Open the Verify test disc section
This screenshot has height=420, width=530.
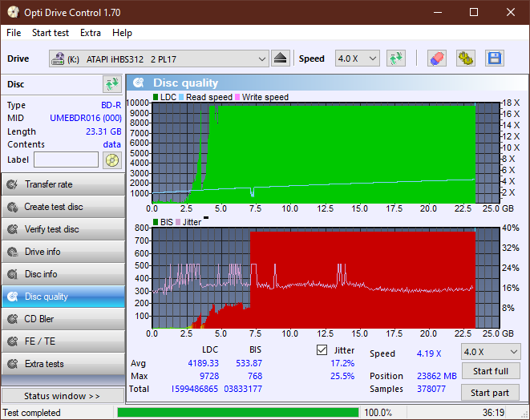[63, 229]
